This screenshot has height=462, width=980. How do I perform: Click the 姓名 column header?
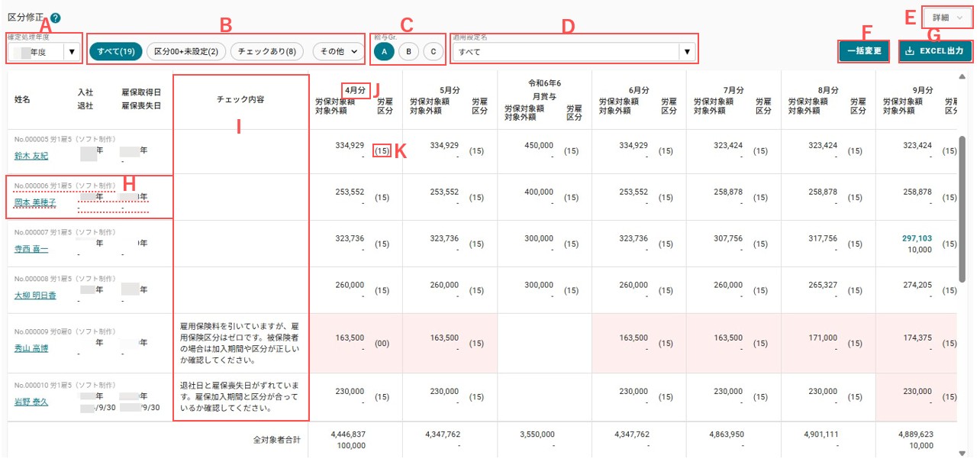point(23,99)
